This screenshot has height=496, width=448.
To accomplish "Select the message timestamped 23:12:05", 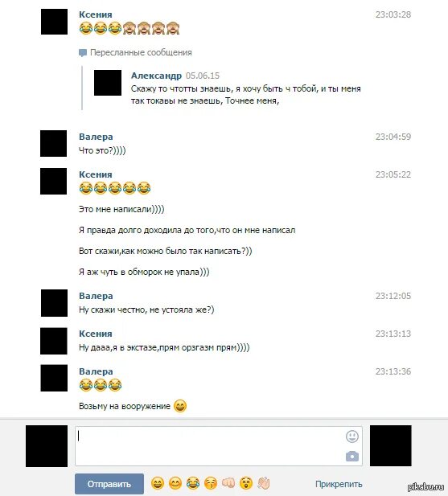I will [x=226, y=303].
